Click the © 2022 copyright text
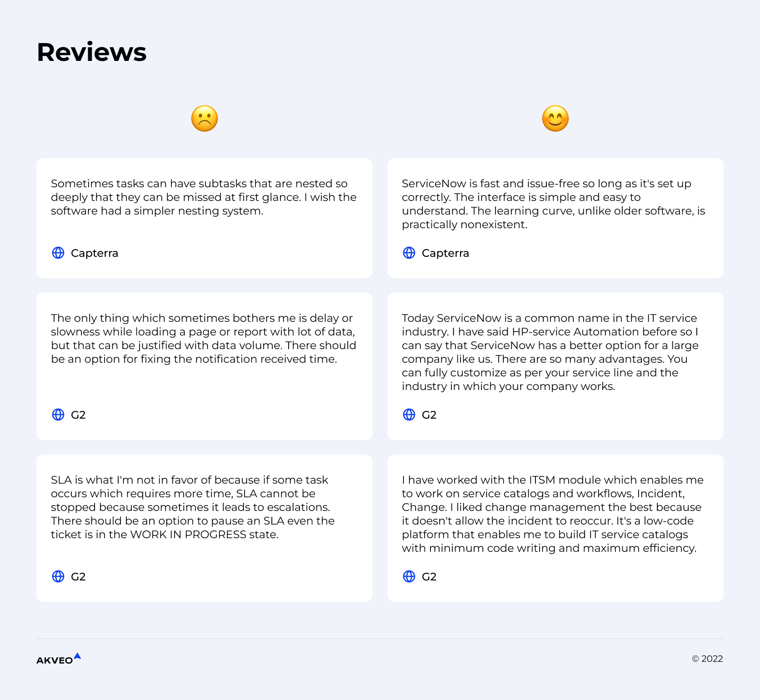Image resolution: width=760 pixels, height=700 pixels. [707, 659]
